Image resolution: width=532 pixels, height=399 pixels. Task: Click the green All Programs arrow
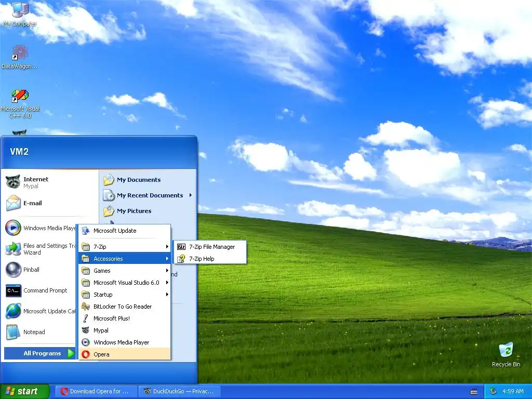click(71, 353)
